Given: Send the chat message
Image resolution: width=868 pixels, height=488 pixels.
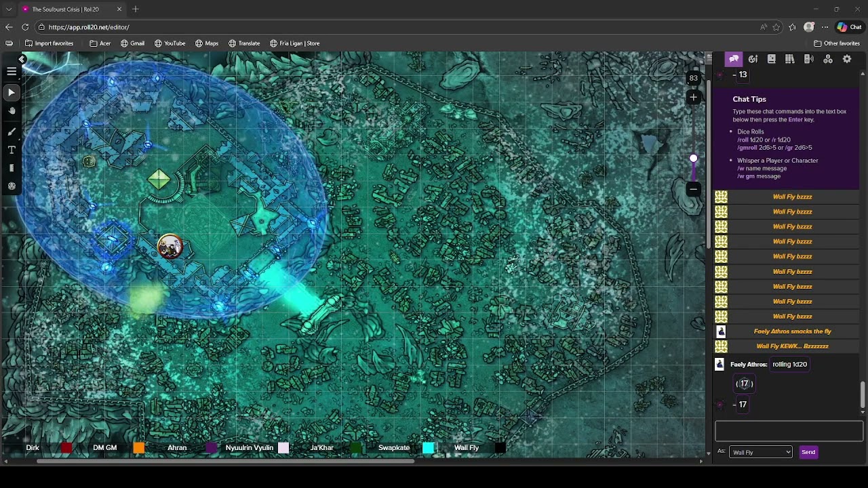Looking at the screenshot, I should pos(808,452).
